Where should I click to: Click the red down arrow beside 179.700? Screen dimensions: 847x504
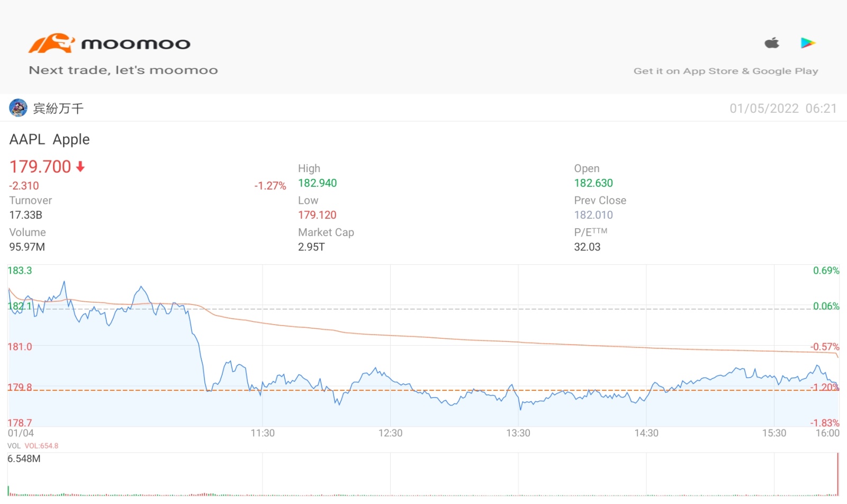pyautogui.click(x=80, y=167)
